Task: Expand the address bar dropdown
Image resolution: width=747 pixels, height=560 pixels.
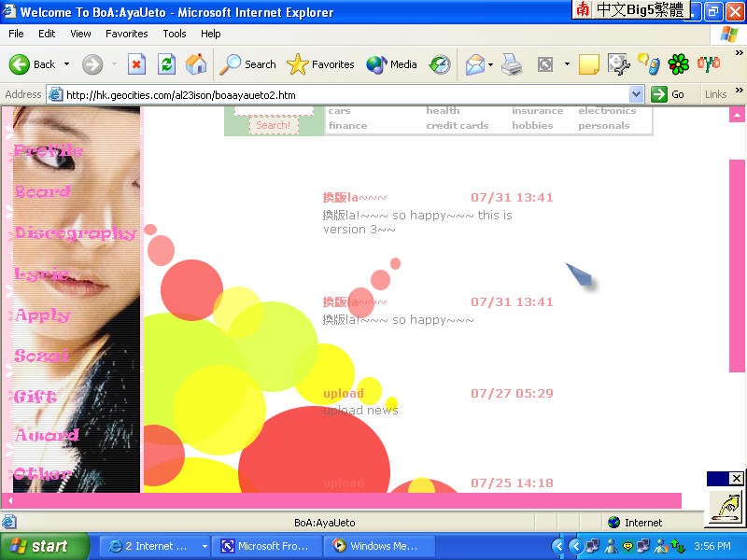Action: tap(636, 94)
